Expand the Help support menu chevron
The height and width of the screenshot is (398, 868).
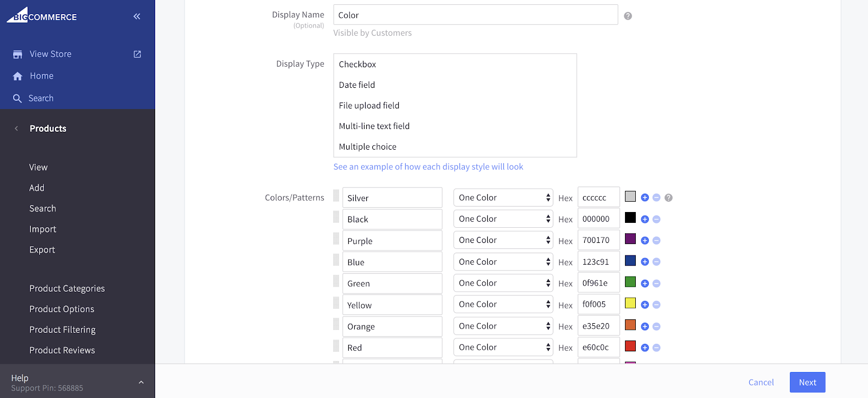pyautogui.click(x=141, y=382)
